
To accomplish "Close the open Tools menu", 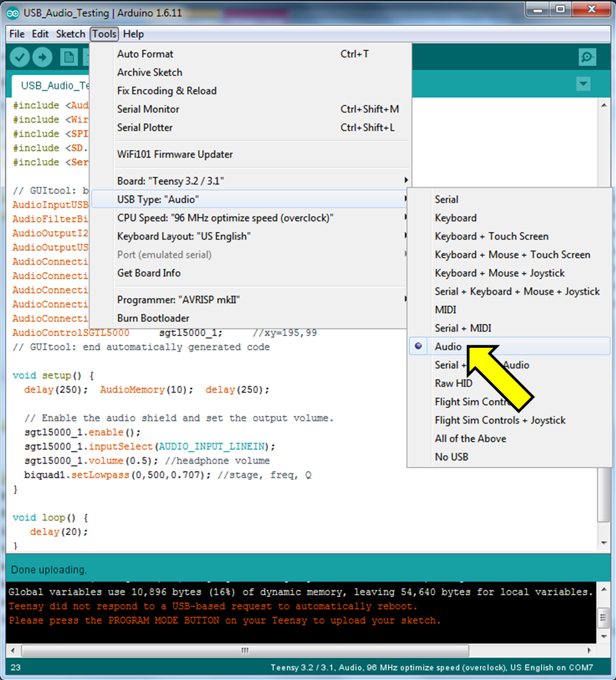I will (x=104, y=34).
